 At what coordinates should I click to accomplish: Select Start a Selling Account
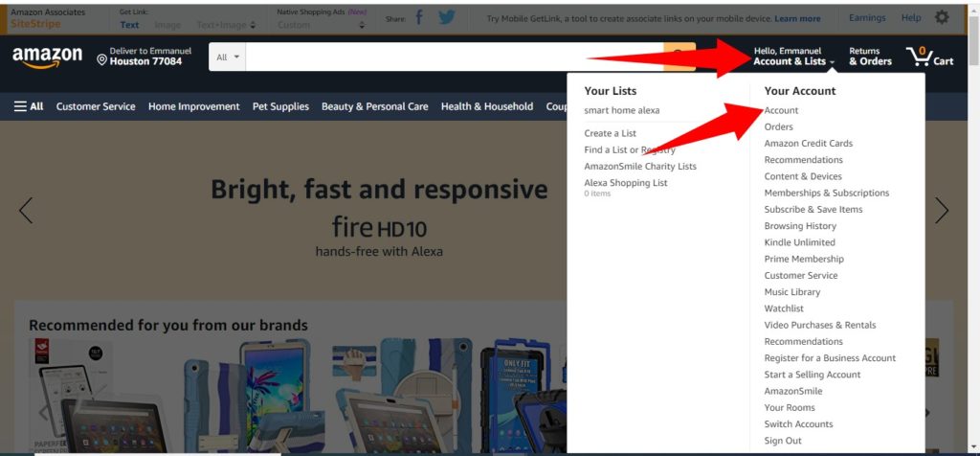(812, 375)
